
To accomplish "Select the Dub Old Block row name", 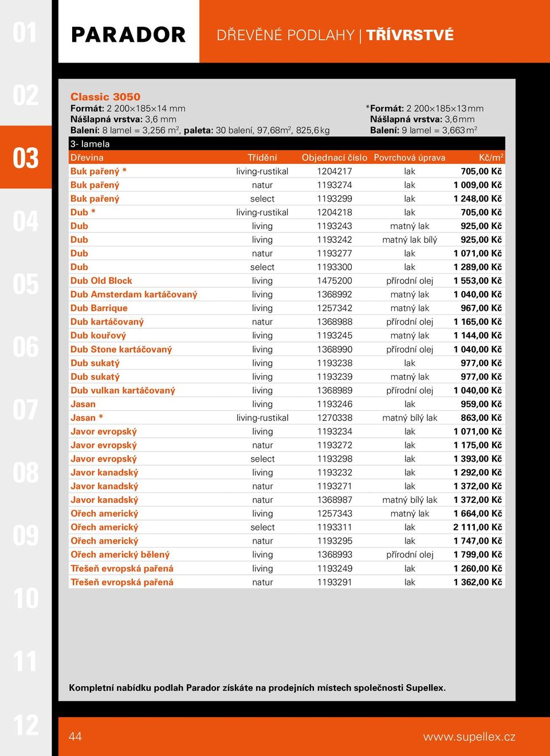I will coord(101,281).
